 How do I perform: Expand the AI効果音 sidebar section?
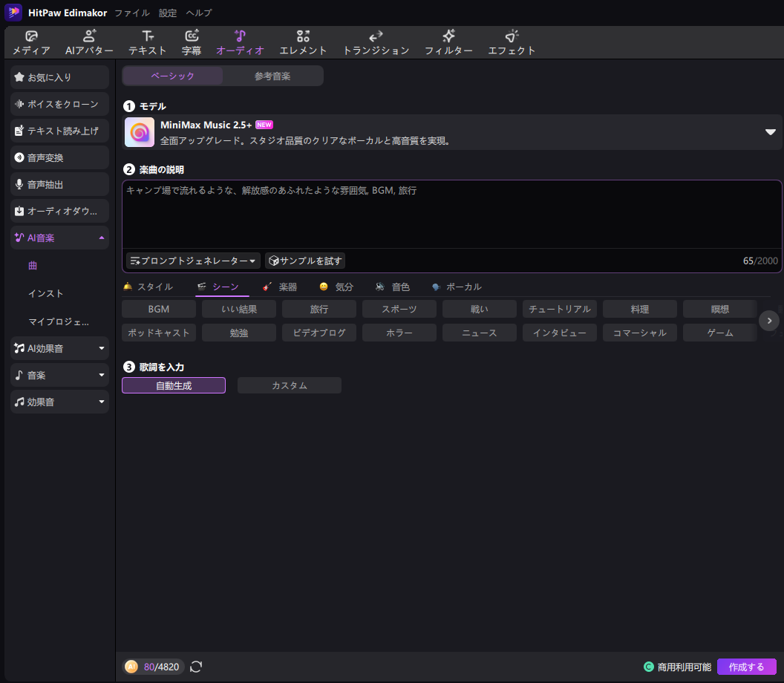point(102,348)
